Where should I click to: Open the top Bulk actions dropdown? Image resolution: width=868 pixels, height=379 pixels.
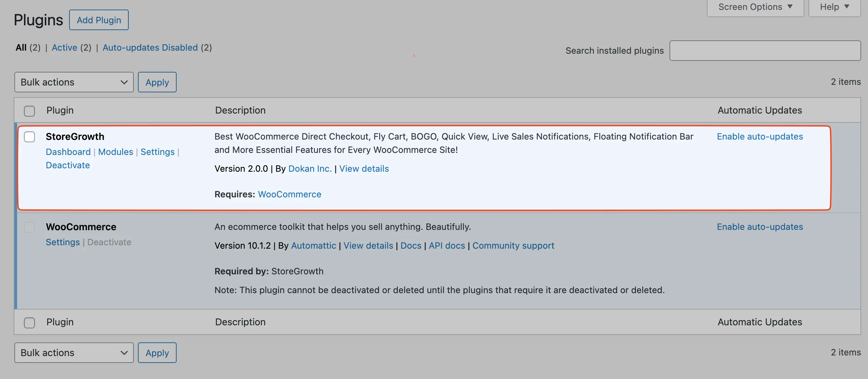coord(74,82)
